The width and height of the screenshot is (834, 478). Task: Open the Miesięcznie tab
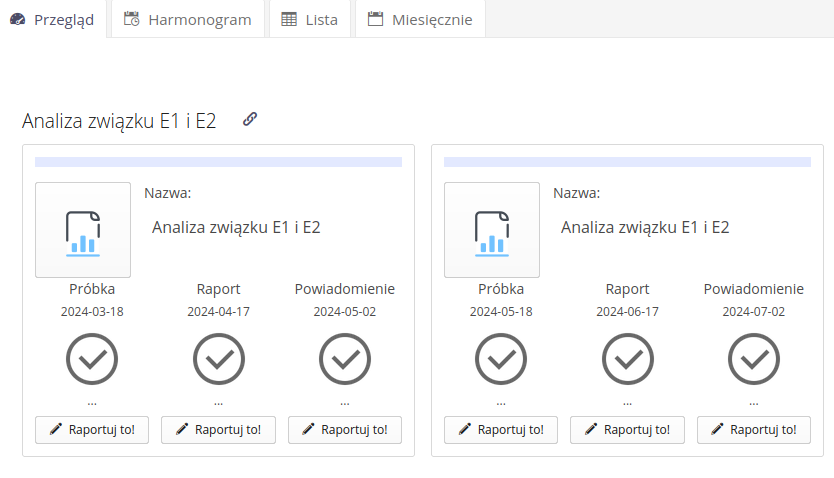[x=420, y=19]
